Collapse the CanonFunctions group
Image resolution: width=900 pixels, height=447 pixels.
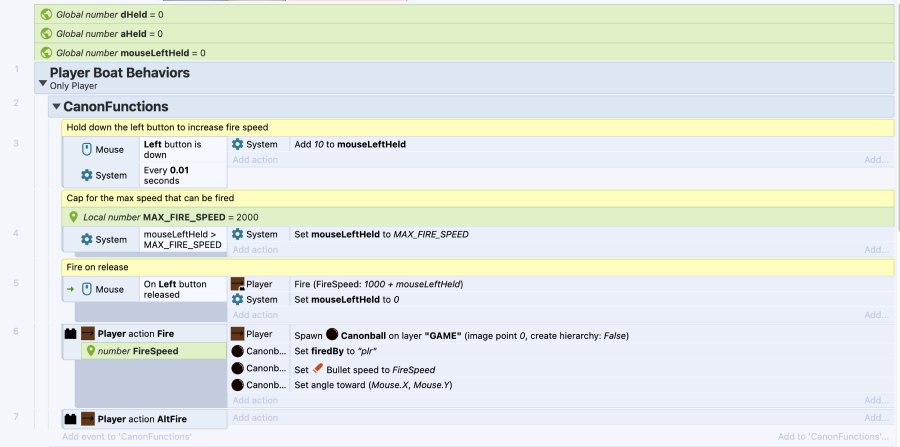pos(56,107)
